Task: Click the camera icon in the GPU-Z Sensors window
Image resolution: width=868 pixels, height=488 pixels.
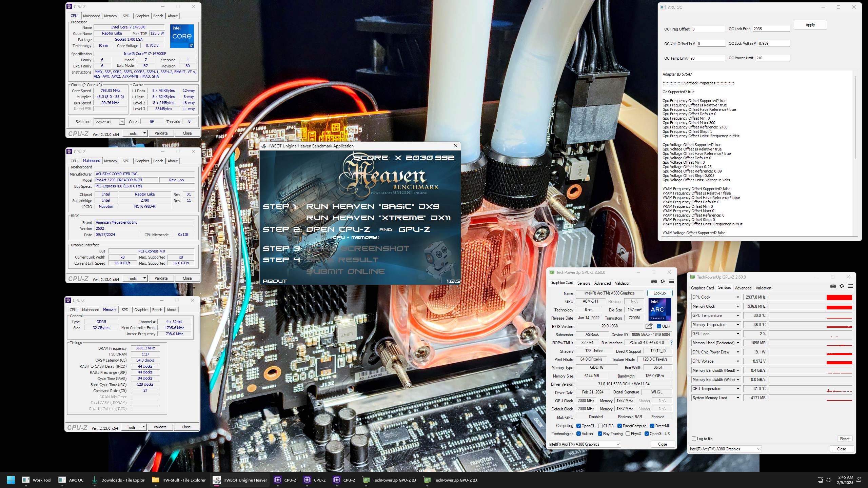Action: click(833, 286)
